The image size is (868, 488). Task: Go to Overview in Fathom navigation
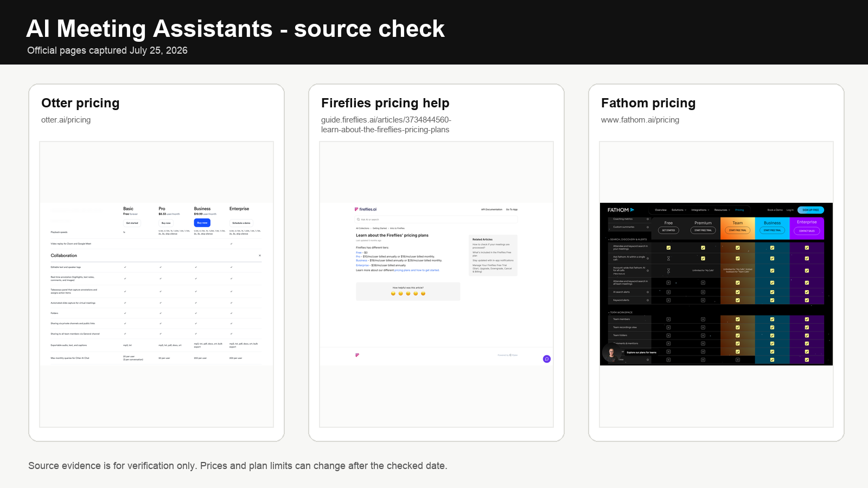point(661,210)
